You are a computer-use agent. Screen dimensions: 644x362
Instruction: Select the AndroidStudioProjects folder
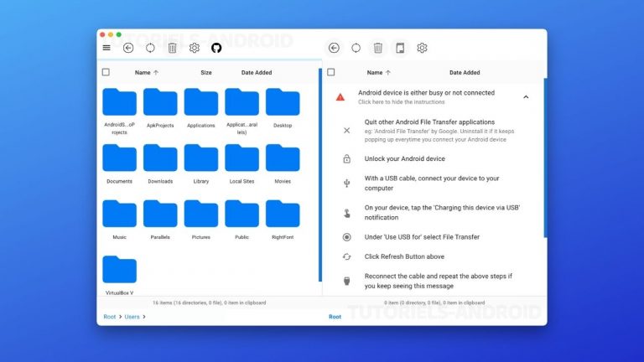[x=120, y=111]
